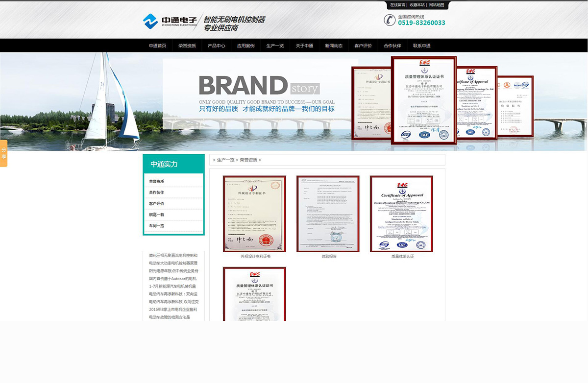This screenshot has width=588, height=383.
Task: Open the orange 分享 share tab
Action: (x=3, y=153)
